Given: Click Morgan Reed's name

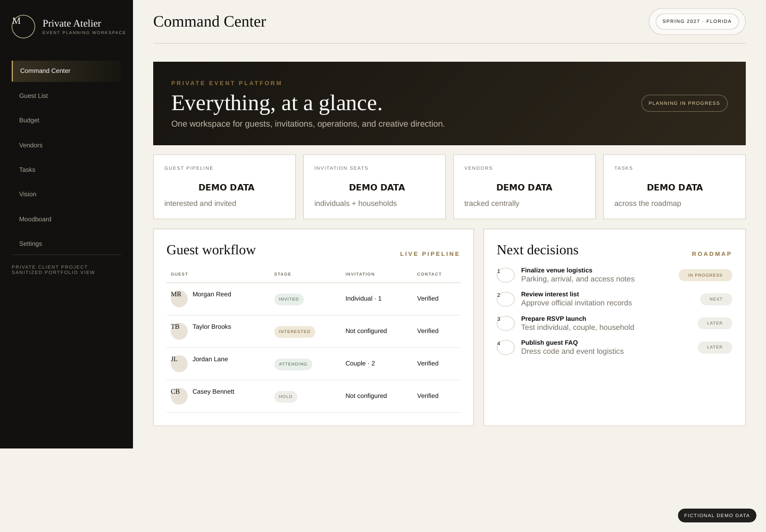Looking at the screenshot, I should point(212,294).
